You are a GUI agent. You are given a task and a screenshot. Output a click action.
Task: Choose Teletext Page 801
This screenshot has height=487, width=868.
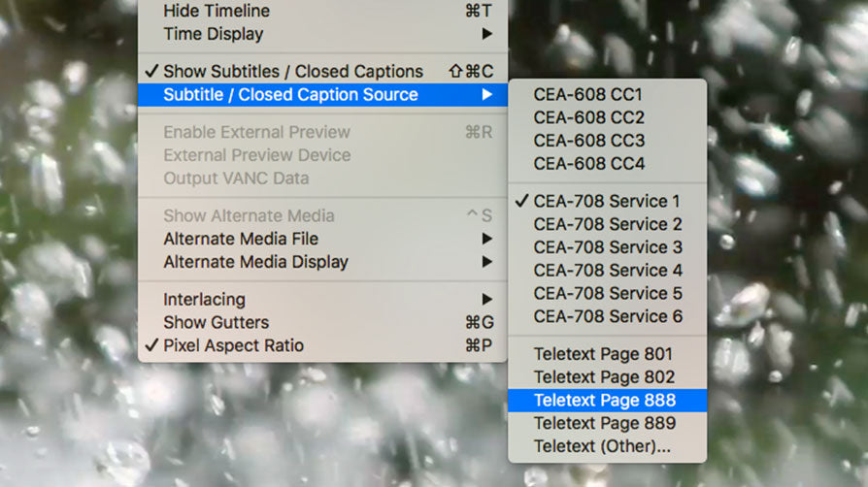603,354
